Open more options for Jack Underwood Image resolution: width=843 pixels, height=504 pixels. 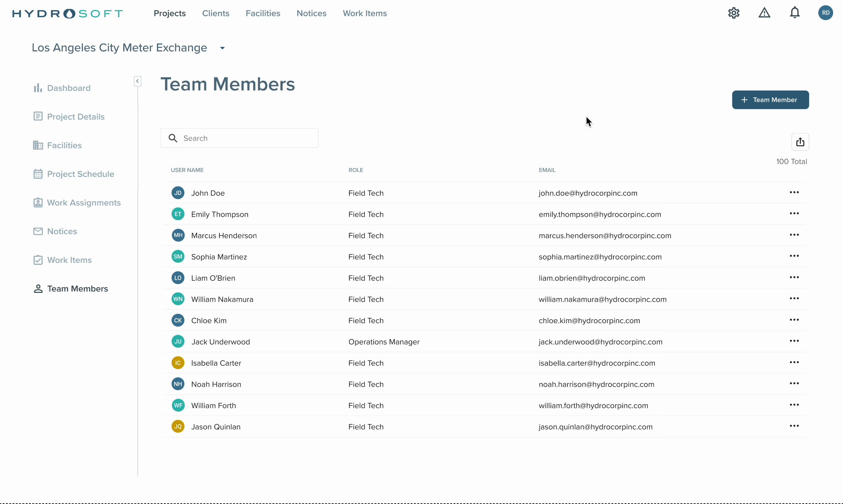click(794, 341)
